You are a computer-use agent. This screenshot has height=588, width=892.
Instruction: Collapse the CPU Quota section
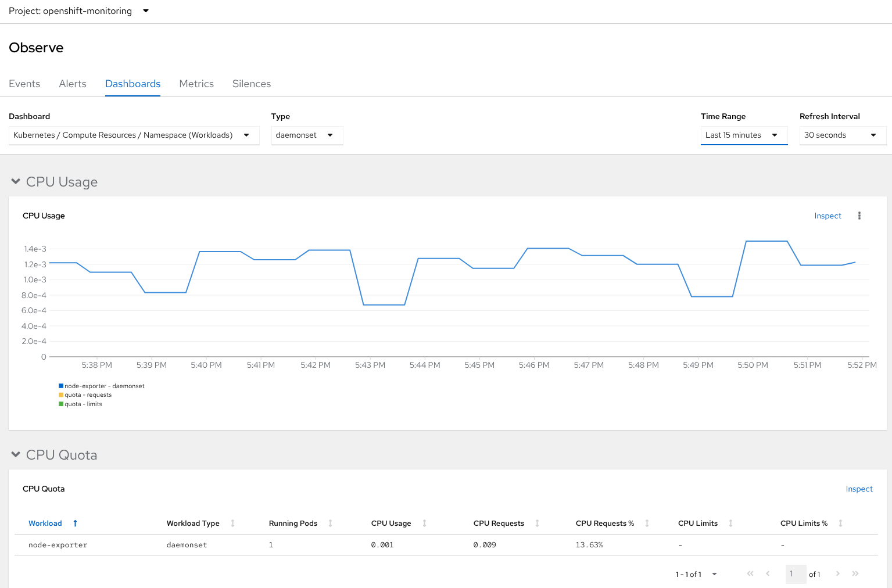(x=16, y=455)
